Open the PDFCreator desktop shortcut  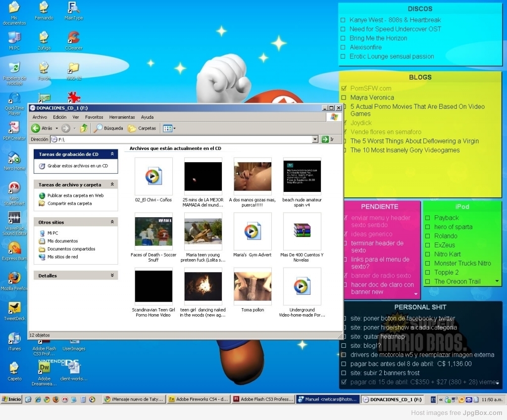pyautogui.click(x=14, y=131)
